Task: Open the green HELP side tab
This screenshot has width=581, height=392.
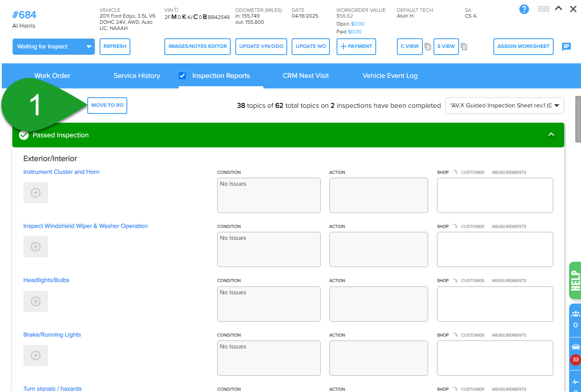Action: click(x=575, y=281)
